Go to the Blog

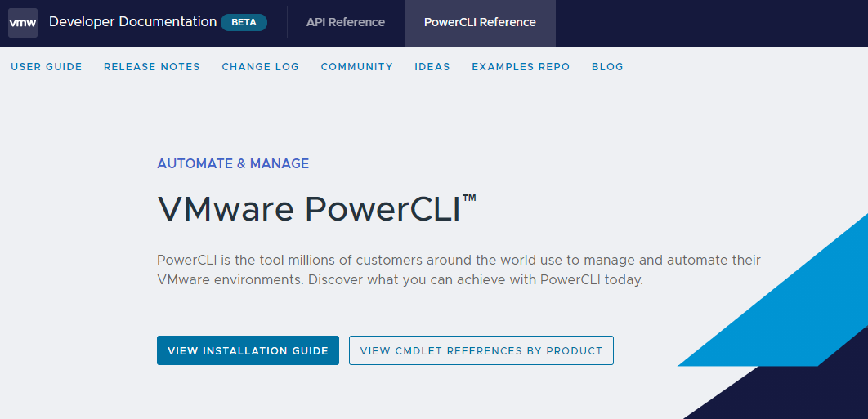point(607,67)
